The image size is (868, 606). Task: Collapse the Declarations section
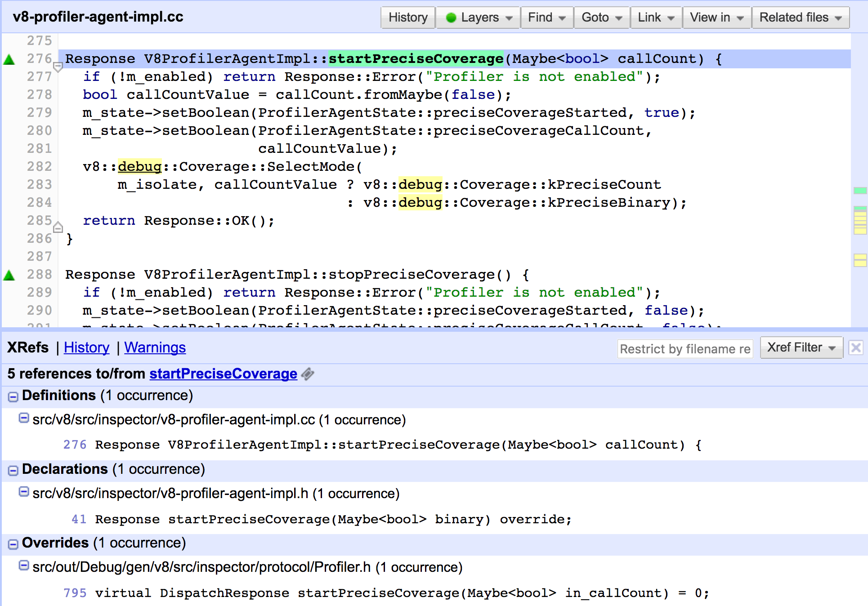click(13, 470)
